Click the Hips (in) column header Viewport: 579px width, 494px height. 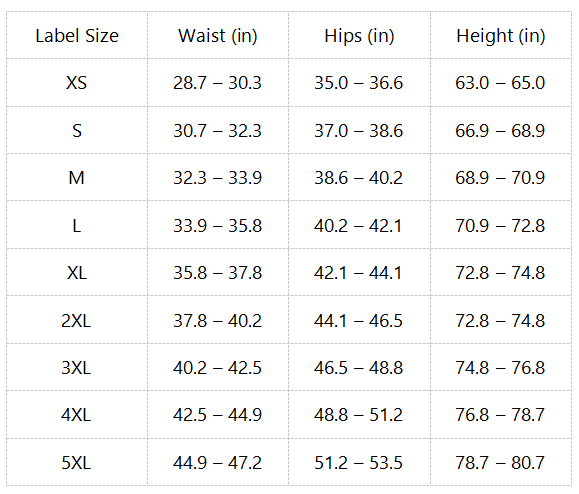click(x=359, y=35)
